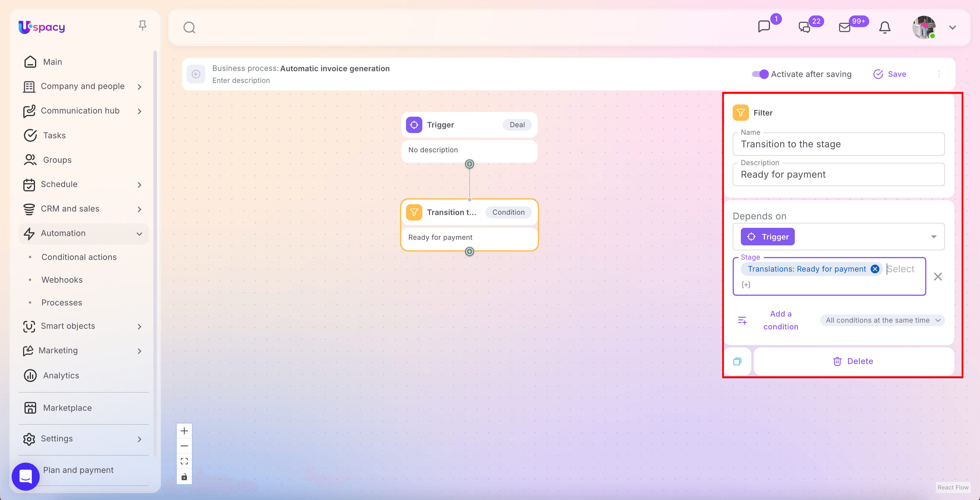Remove the Translations: Ready for payment tag
The image size is (980, 500).
875,269
